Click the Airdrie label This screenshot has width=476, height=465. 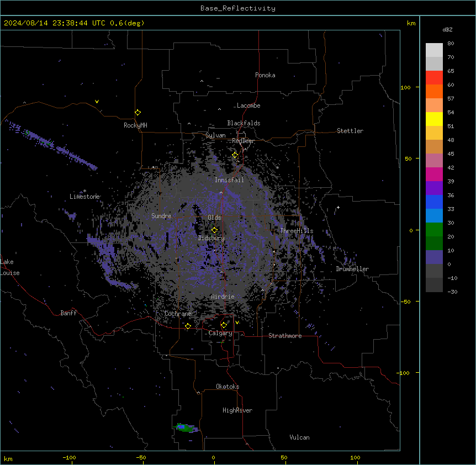(223, 297)
